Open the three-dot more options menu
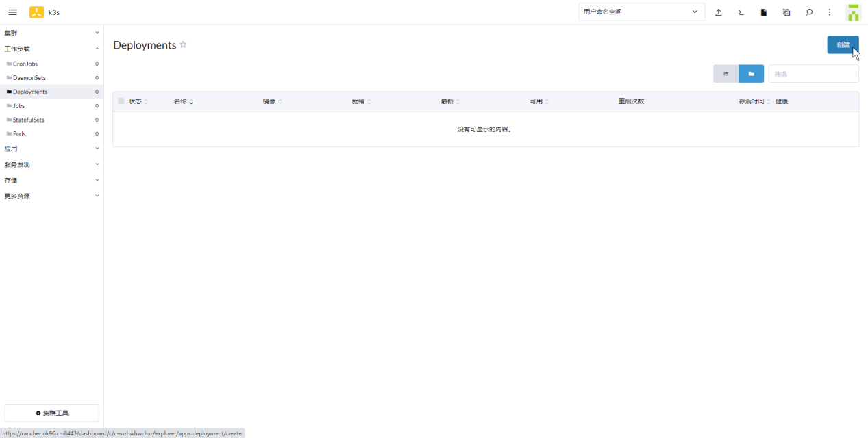 click(x=830, y=12)
